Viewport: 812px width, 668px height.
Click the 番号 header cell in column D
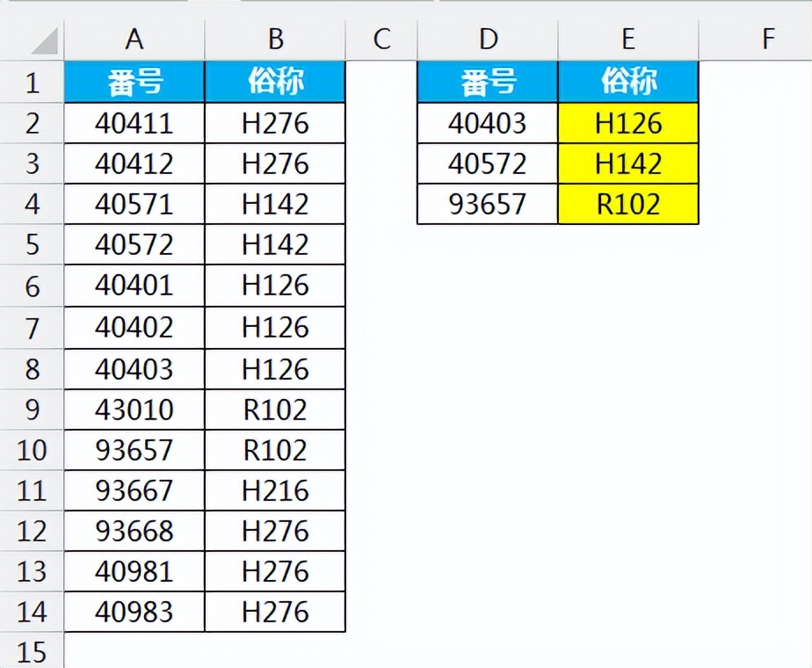pos(488,83)
